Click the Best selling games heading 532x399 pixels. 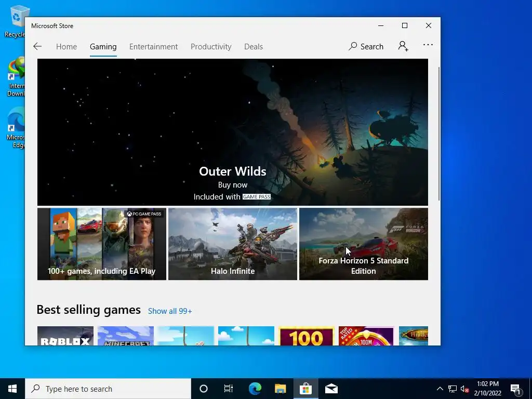(88, 310)
